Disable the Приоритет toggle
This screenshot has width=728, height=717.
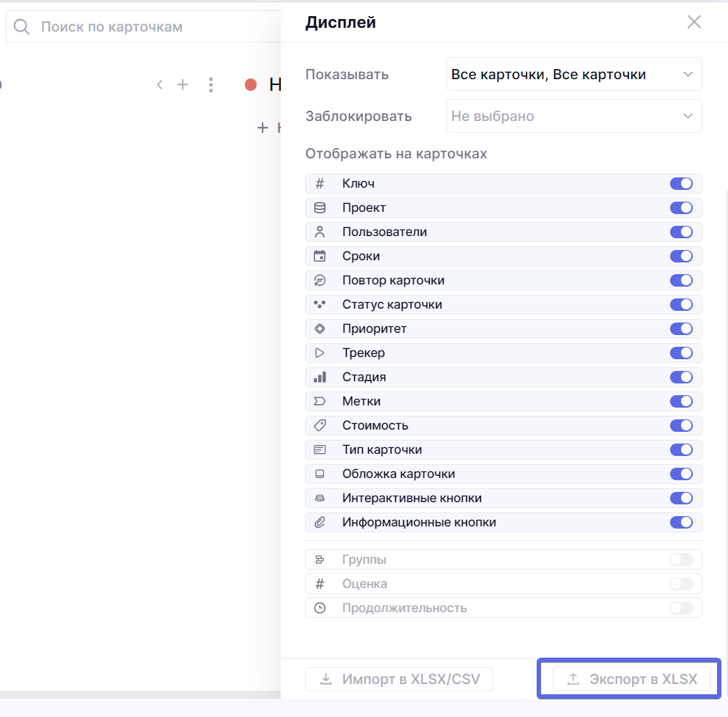(x=681, y=329)
